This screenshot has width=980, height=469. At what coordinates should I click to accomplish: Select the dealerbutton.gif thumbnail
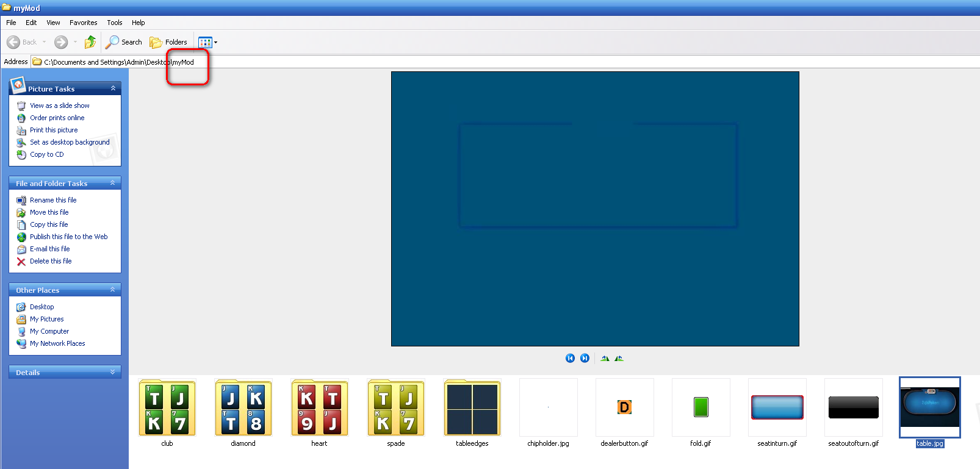pos(624,407)
